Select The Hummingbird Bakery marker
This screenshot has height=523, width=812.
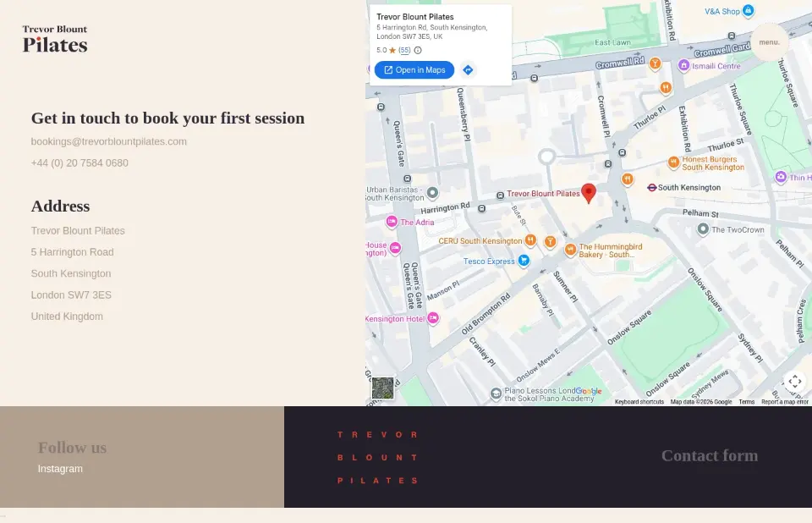570,250
